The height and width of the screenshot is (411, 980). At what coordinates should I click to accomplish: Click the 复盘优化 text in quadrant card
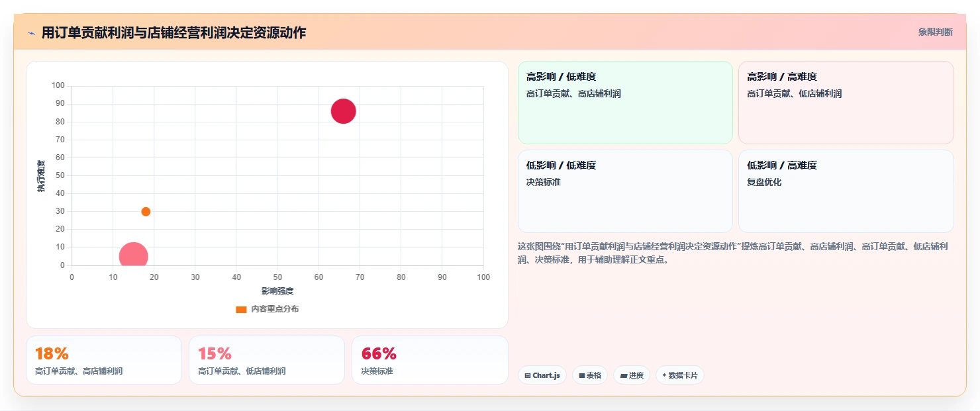coord(764,182)
